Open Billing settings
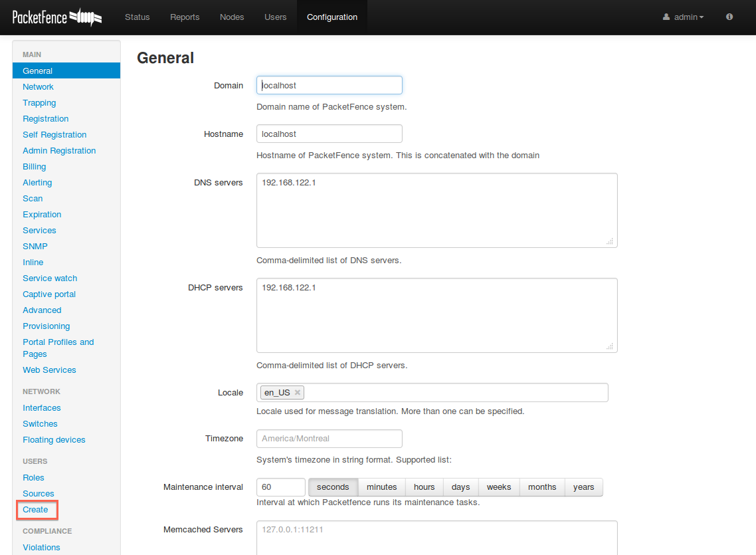Viewport: 756px width, 555px height. click(35, 166)
